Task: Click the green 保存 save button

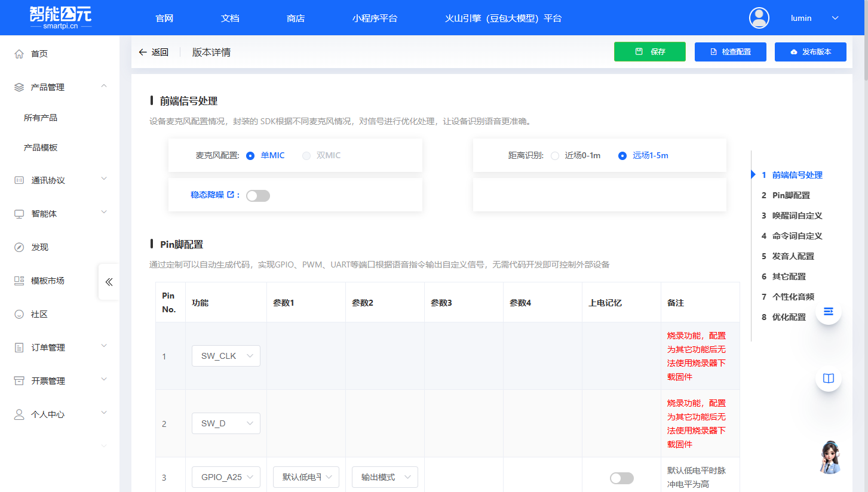Action: point(649,52)
